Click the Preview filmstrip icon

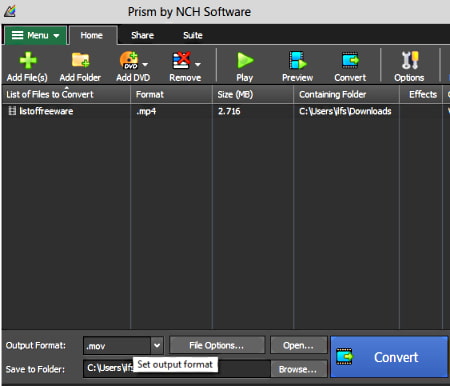click(298, 60)
